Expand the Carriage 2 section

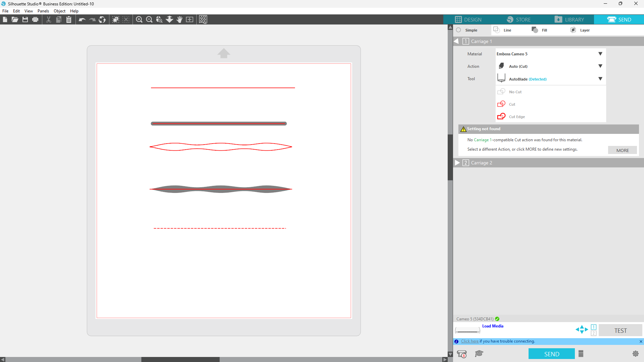[457, 163]
